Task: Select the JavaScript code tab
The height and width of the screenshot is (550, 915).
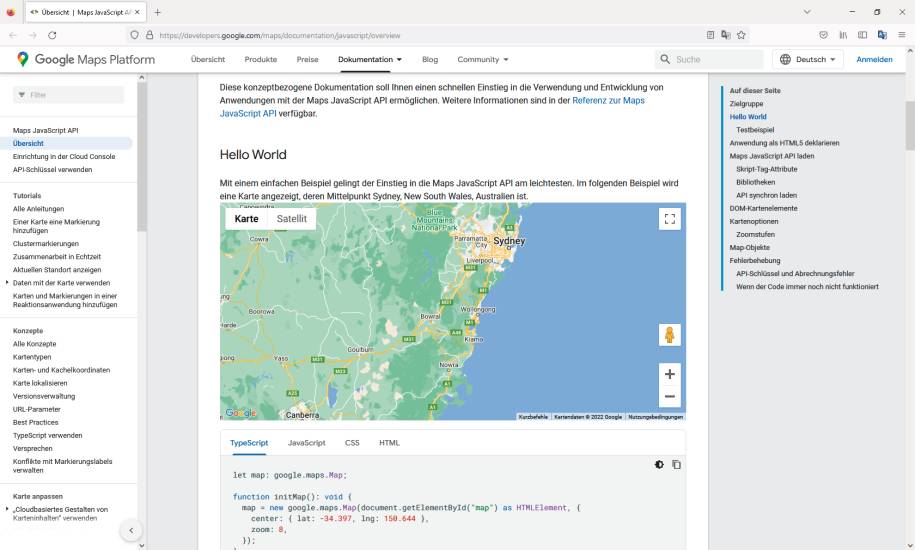Action: pos(306,443)
